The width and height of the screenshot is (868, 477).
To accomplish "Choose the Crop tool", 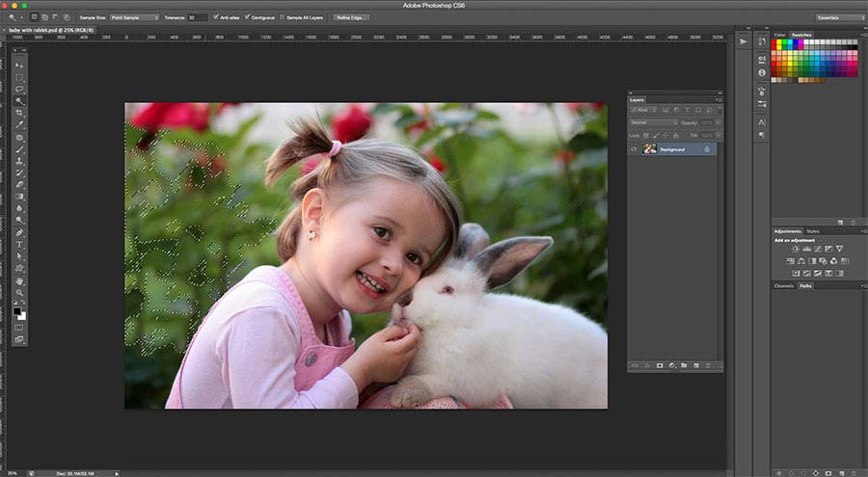I will [x=19, y=113].
